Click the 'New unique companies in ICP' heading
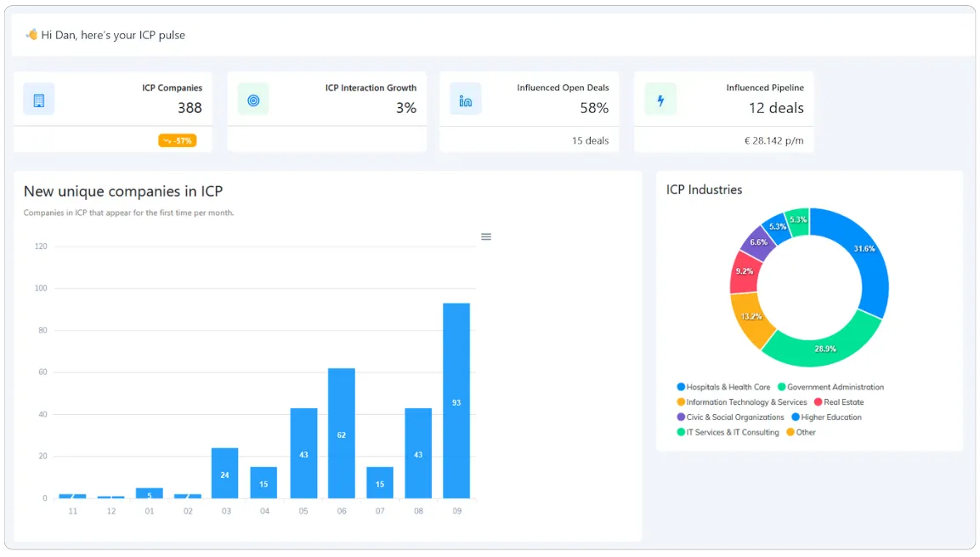The height and width of the screenshot is (557, 980). (x=123, y=191)
